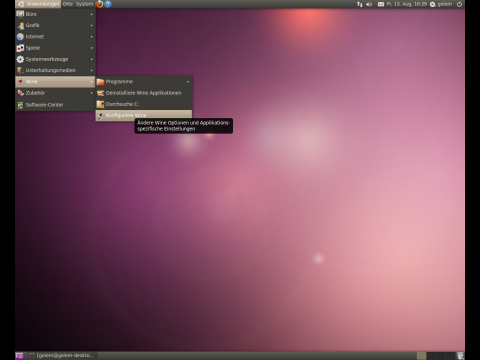Choose Deinstalliere Wine Applikationen
The width and height of the screenshot is (480, 360).
pyautogui.click(x=144, y=93)
